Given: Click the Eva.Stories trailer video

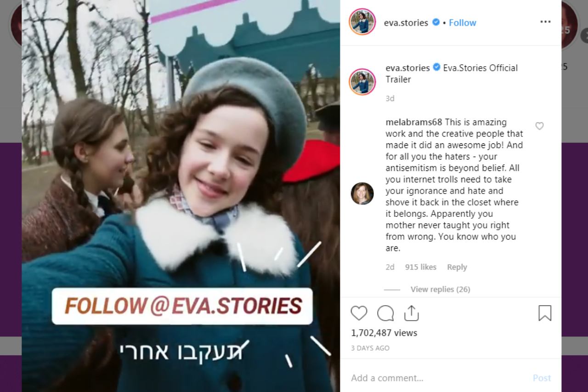Looking at the screenshot, I should tap(181, 196).
